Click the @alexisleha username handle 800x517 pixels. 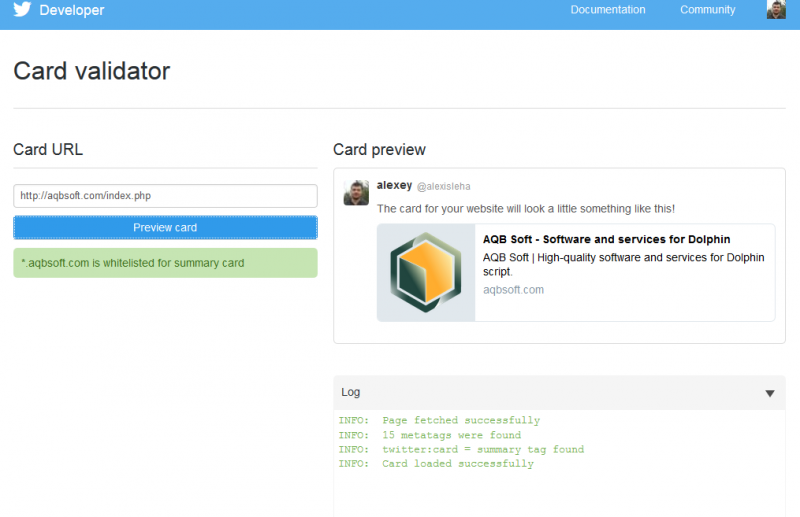(x=444, y=187)
